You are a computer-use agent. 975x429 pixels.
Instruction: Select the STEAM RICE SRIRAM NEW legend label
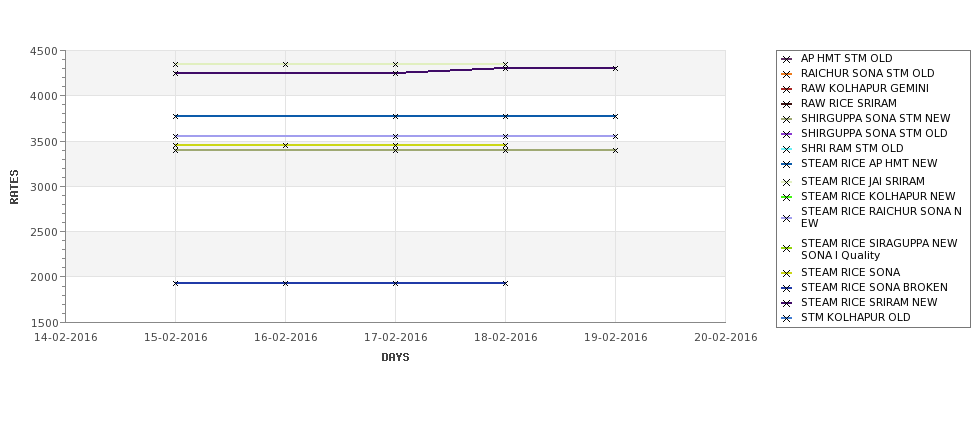869,302
